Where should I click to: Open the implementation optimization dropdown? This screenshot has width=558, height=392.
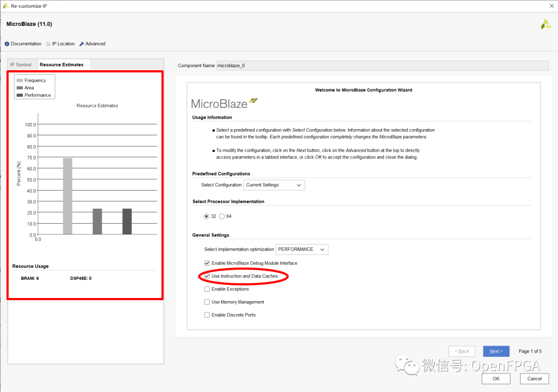pyautogui.click(x=302, y=249)
